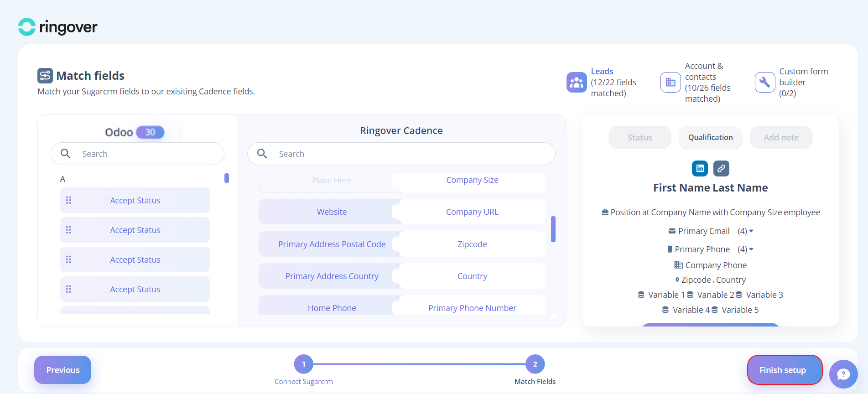Click the Country cadence field
This screenshot has width=868, height=394.
[472, 276]
